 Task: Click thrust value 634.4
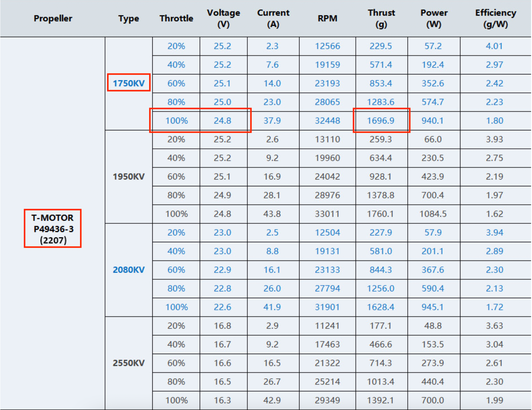coord(381,158)
